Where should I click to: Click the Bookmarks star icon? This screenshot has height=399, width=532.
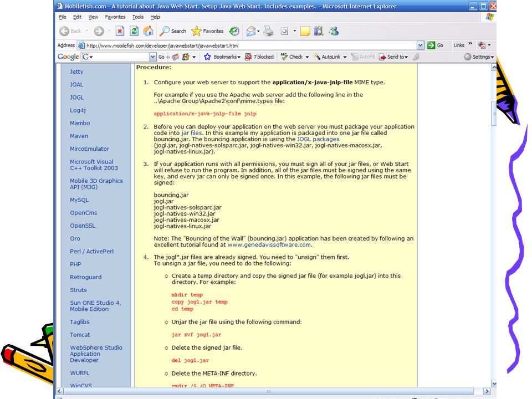click(x=207, y=57)
